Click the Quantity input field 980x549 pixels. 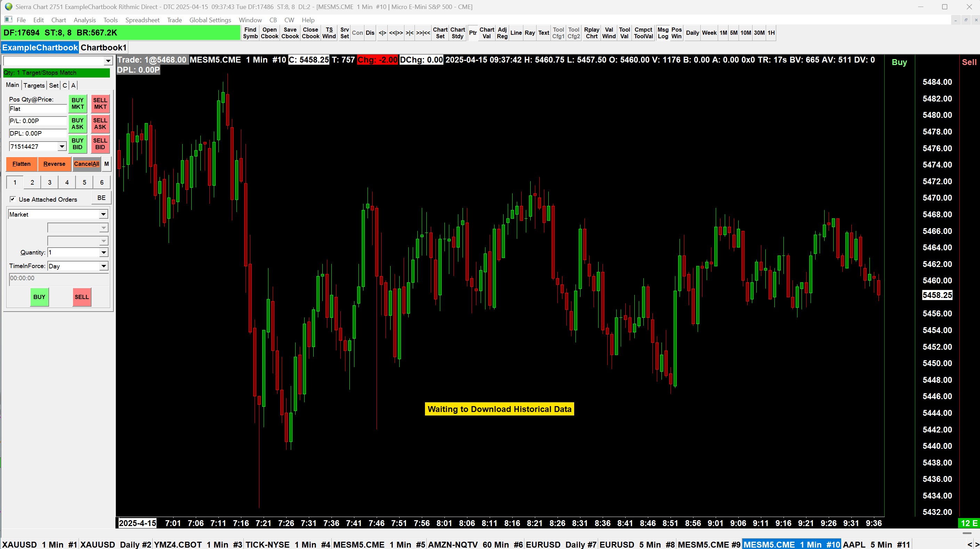point(73,252)
